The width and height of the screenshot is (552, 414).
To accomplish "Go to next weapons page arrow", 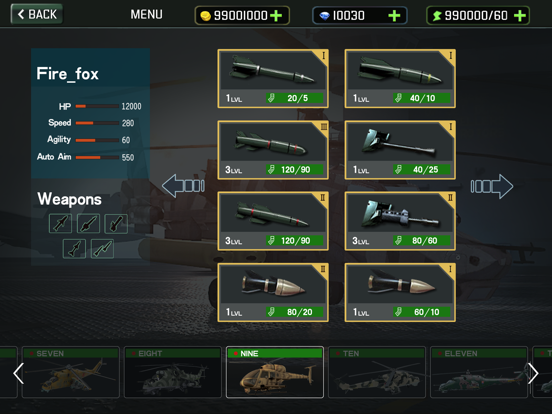I will (x=492, y=186).
